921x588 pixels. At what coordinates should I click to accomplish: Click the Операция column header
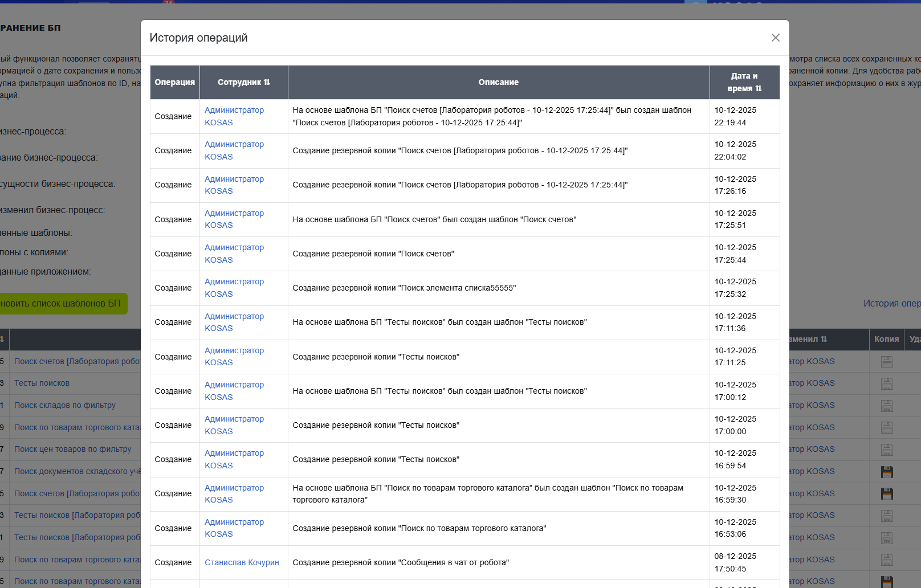(x=175, y=82)
